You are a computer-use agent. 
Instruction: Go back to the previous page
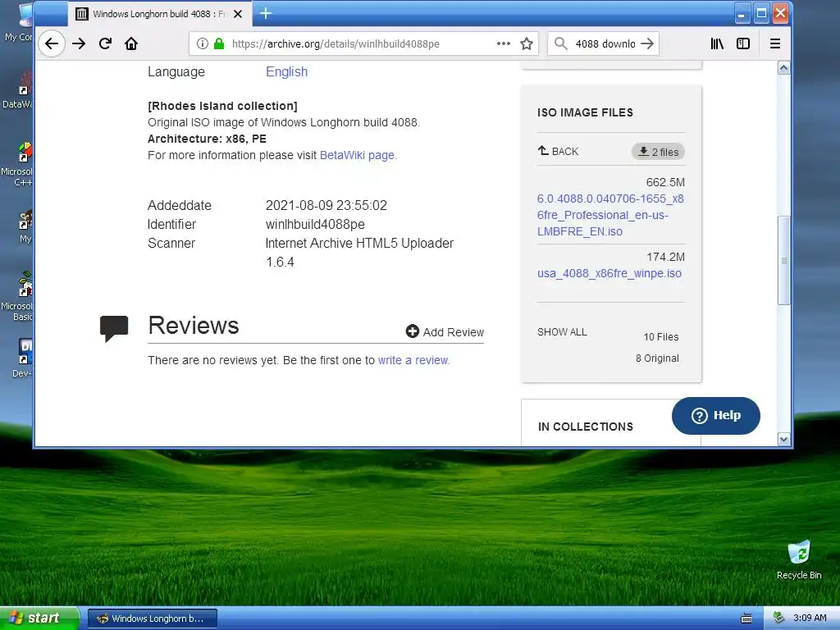52,43
